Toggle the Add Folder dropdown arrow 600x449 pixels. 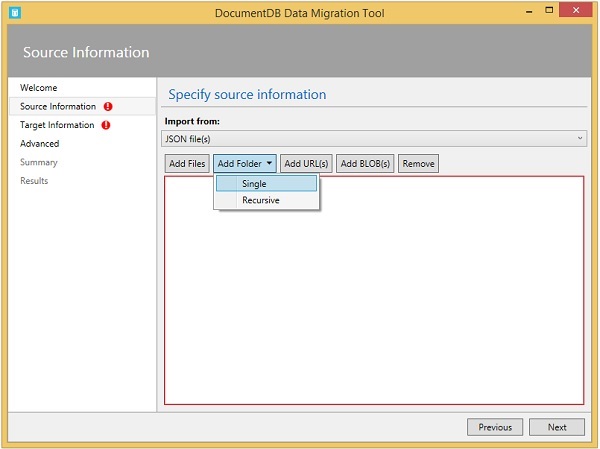pyautogui.click(x=269, y=163)
